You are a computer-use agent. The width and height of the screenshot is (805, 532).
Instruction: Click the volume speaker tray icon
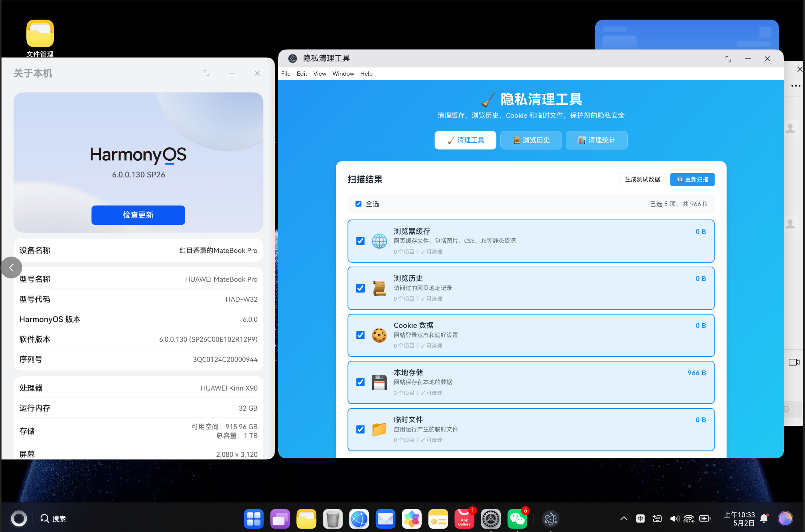[675, 518]
